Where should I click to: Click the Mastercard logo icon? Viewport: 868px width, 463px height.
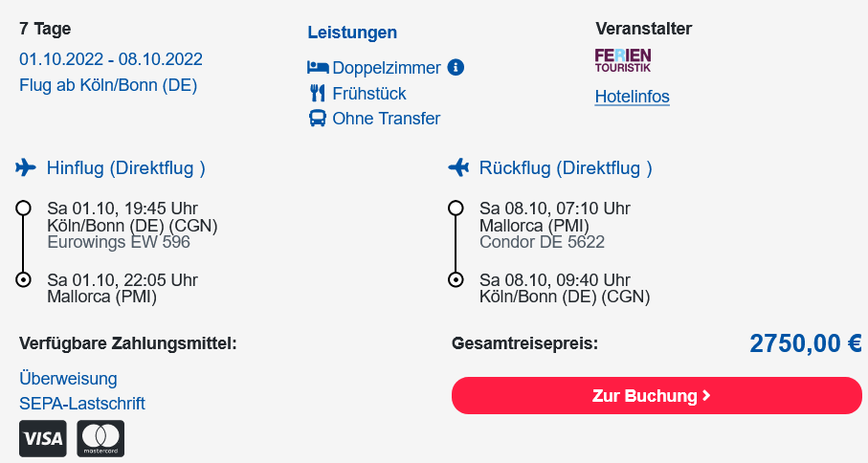(x=100, y=439)
